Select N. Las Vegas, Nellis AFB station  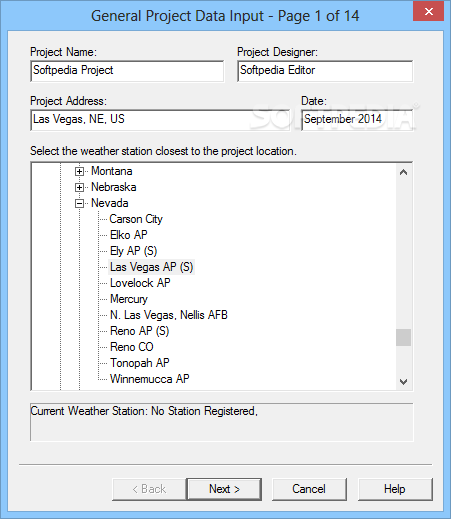coord(169,315)
